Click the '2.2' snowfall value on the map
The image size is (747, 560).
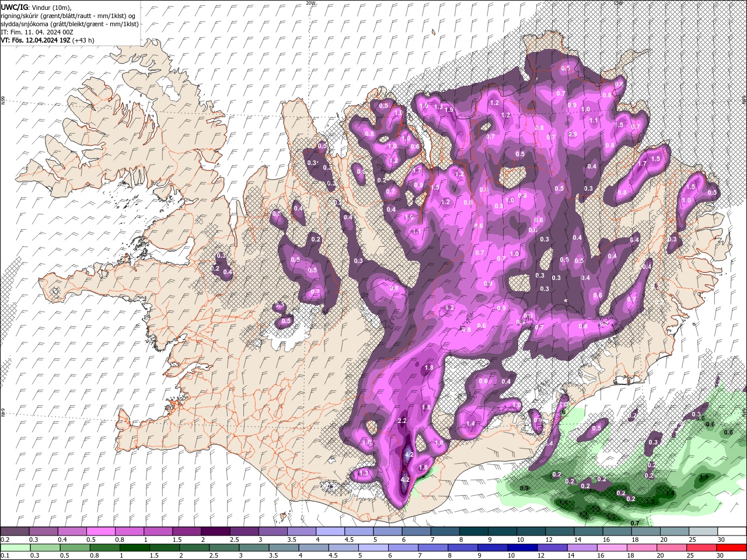pyautogui.click(x=402, y=421)
